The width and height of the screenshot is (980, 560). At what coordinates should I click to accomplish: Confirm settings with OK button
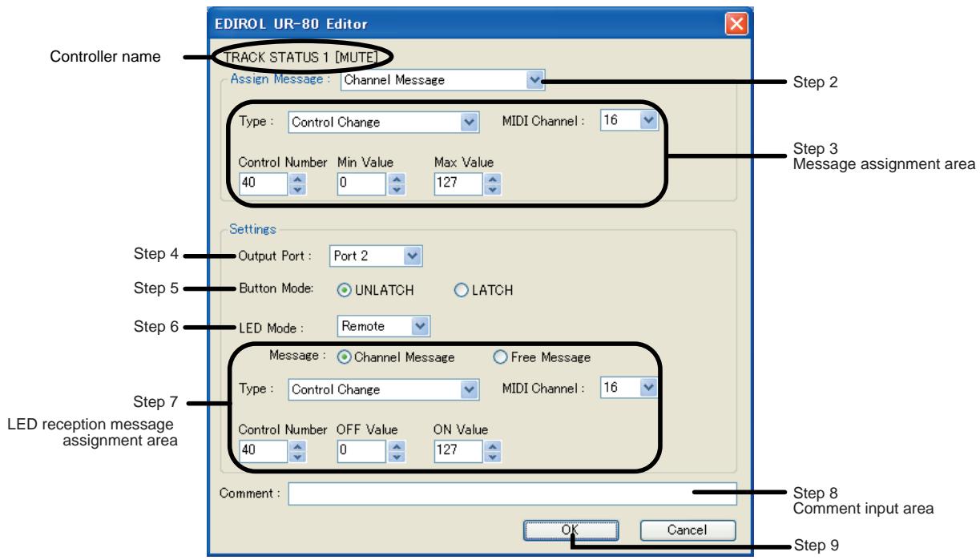(x=571, y=529)
